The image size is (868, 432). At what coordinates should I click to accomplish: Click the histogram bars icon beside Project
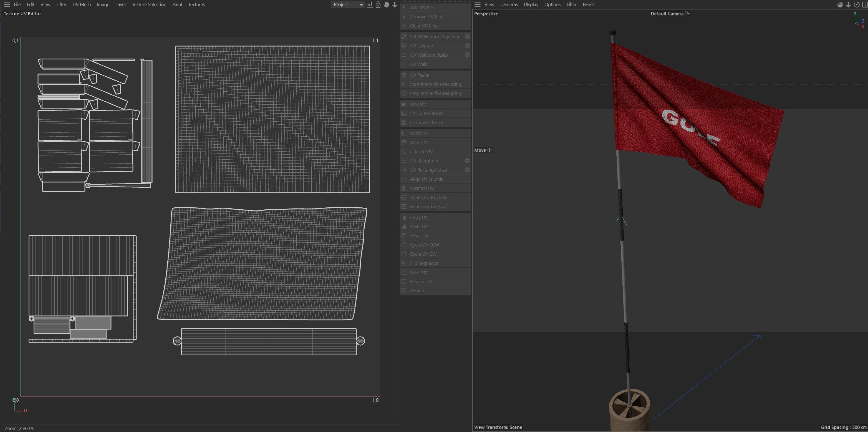click(370, 5)
